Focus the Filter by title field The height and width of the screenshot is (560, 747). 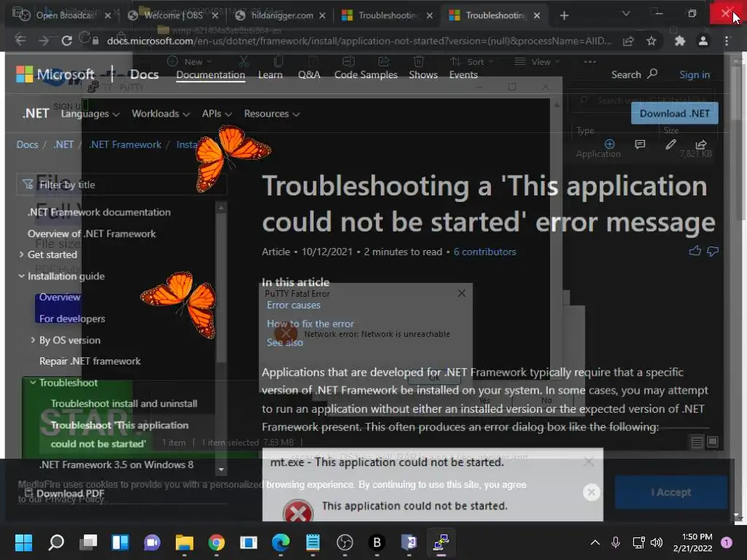(120, 184)
